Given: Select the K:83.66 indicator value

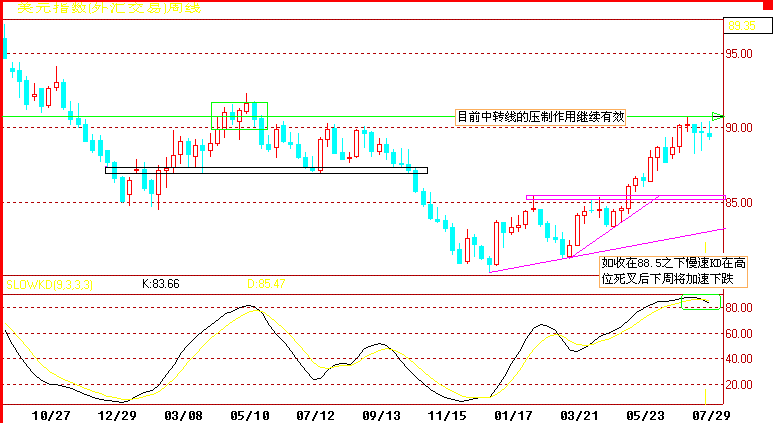Looking at the screenshot, I should coord(161,284).
